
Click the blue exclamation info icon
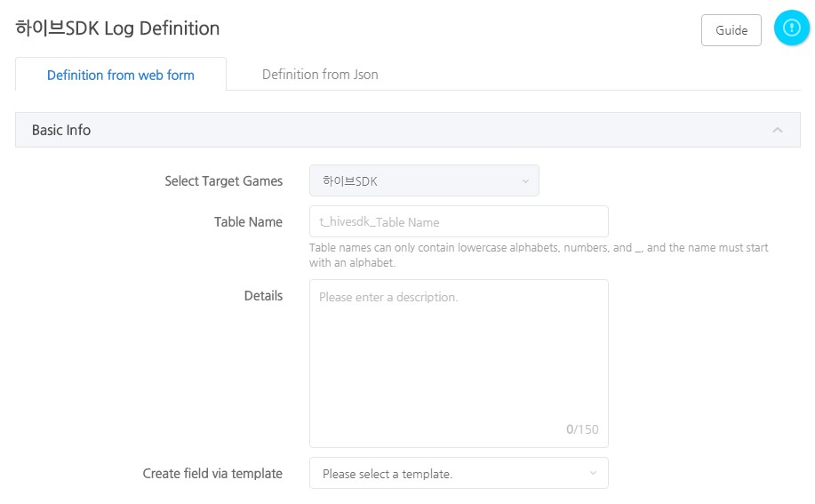[x=791, y=28]
